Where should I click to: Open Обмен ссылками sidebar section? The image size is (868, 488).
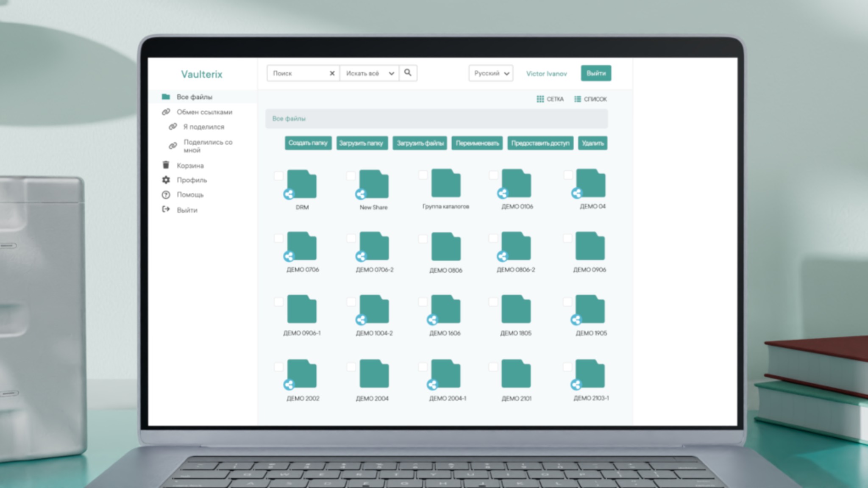(x=204, y=112)
